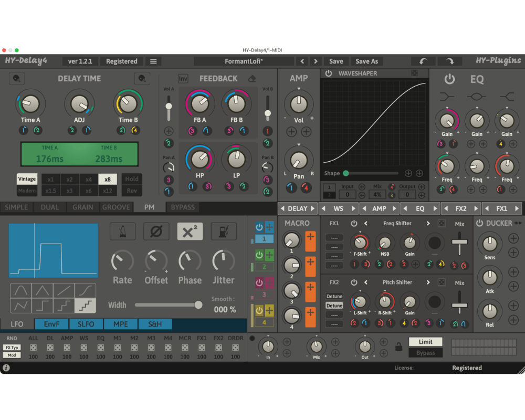525x420 pixels.
Task: Toggle FX2 power button
Action: (x=354, y=282)
